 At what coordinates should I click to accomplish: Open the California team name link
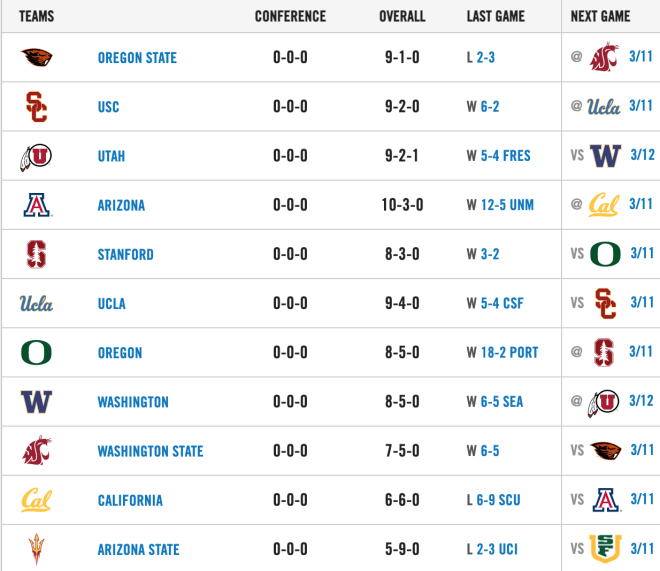pyautogui.click(x=130, y=500)
